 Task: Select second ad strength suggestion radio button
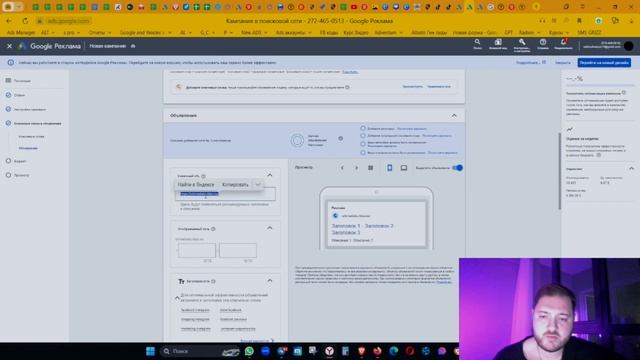[x=363, y=136]
